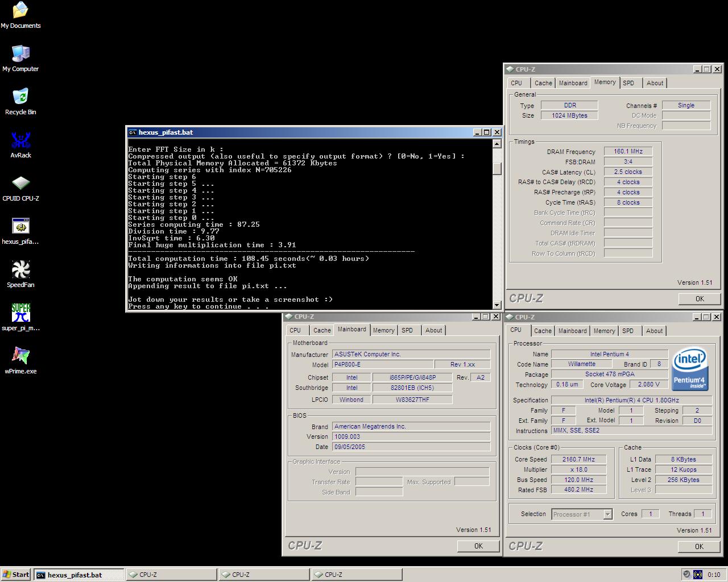
Task: Click the FSB:DRAM 3:4 ratio field
Action: point(628,161)
